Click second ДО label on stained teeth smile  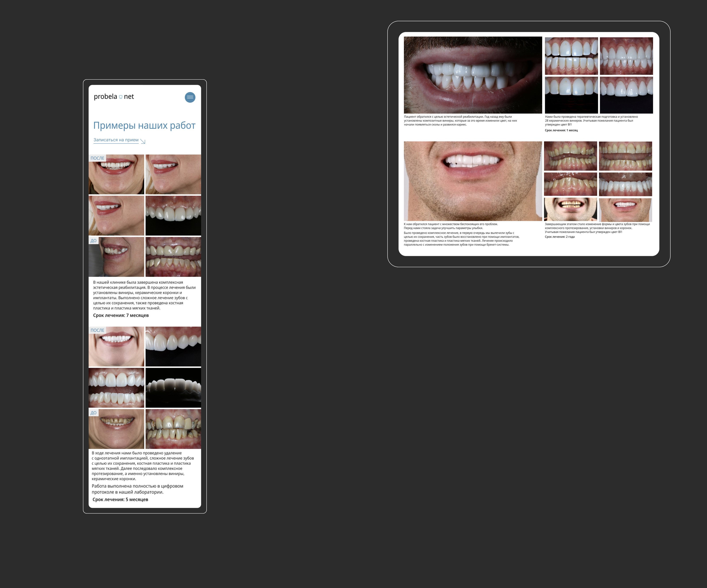coord(94,413)
